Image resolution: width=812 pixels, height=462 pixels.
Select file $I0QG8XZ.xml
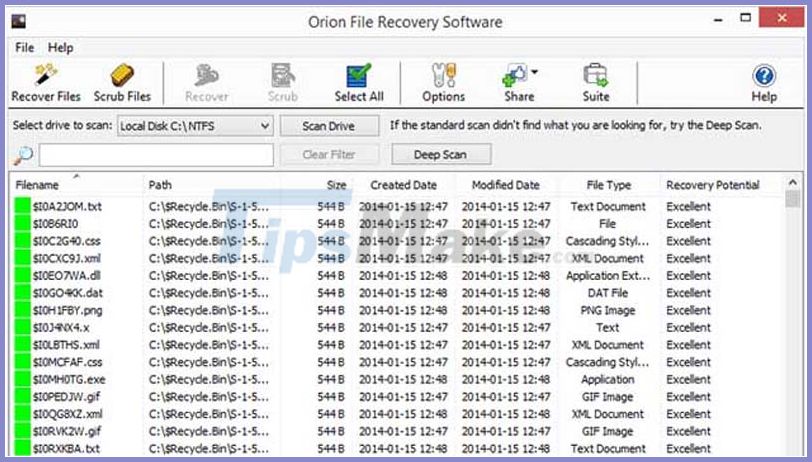tap(68, 414)
